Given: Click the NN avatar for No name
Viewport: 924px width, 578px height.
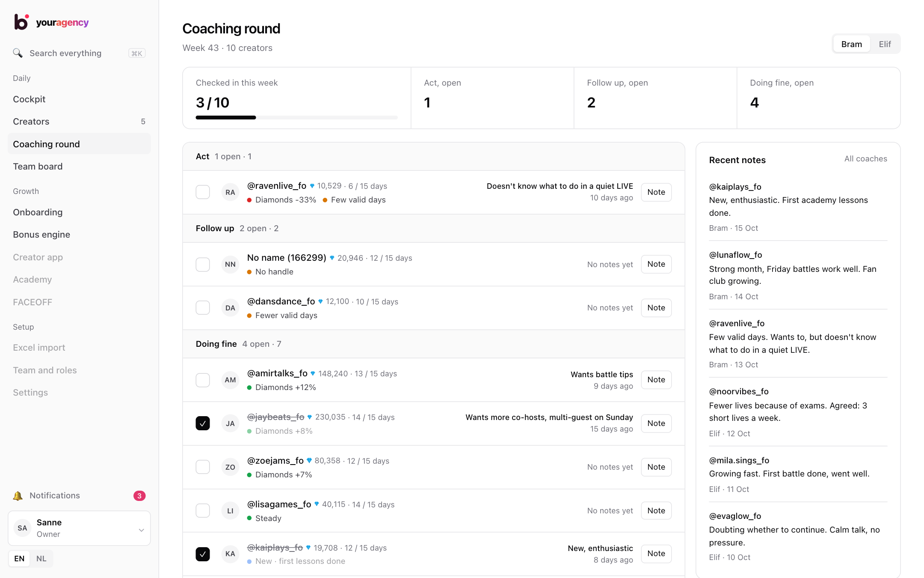Looking at the screenshot, I should click(x=230, y=264).
